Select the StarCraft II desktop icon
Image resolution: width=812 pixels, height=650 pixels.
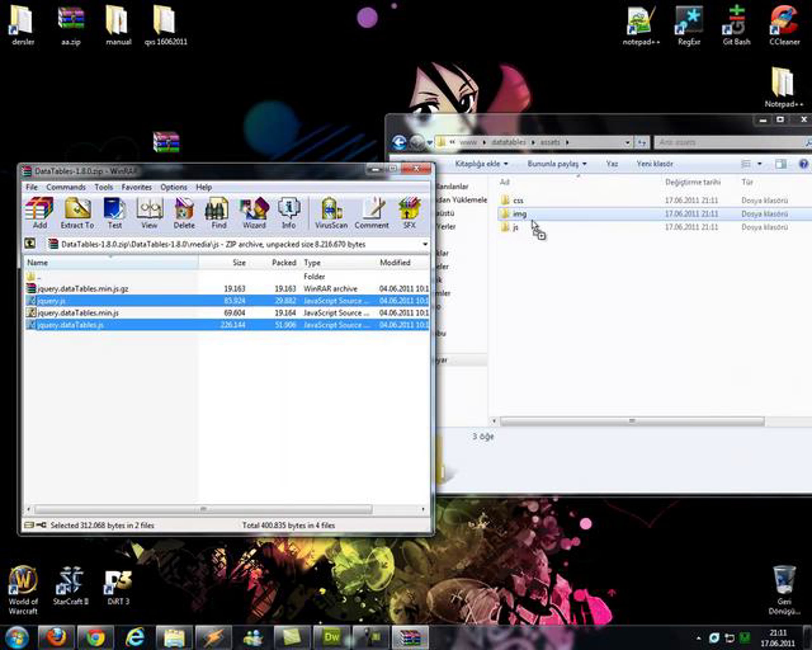coord(70,586)
